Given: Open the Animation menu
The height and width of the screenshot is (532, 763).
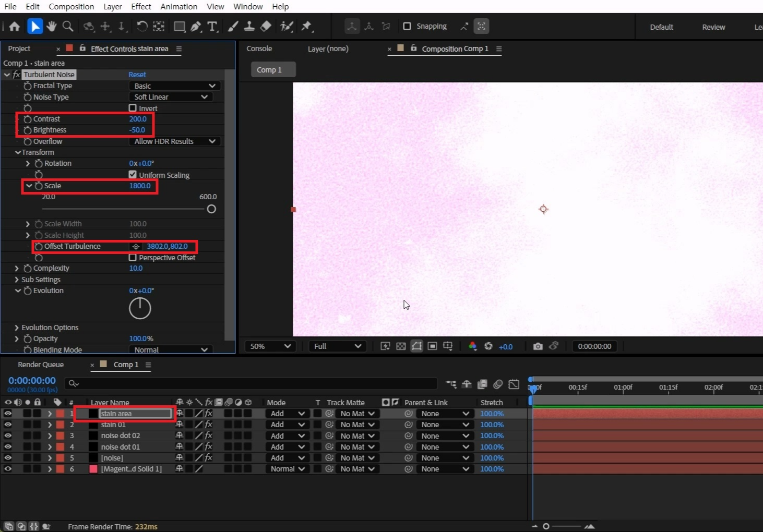Looking at the screenshot, I should (x=179, y=6).
